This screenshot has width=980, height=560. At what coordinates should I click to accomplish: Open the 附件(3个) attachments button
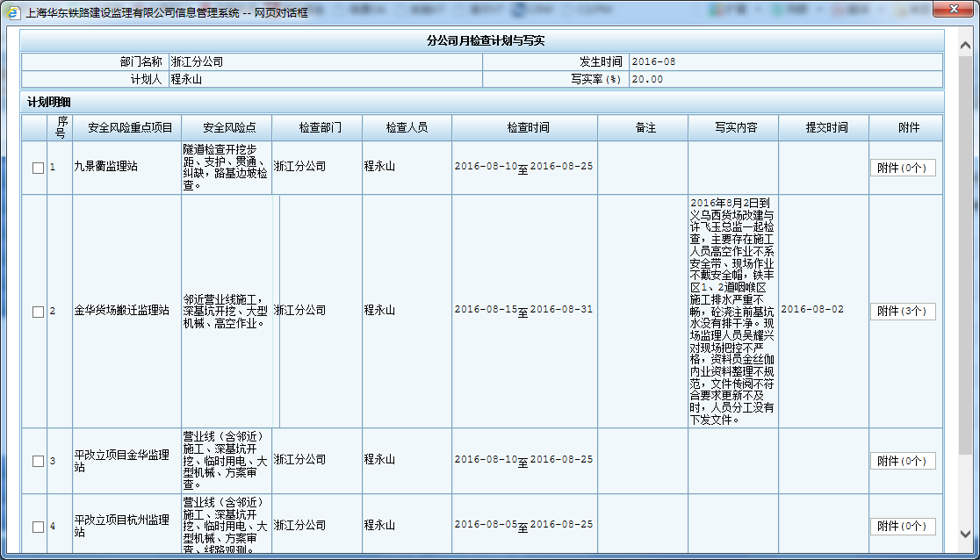tap(902, 311)
